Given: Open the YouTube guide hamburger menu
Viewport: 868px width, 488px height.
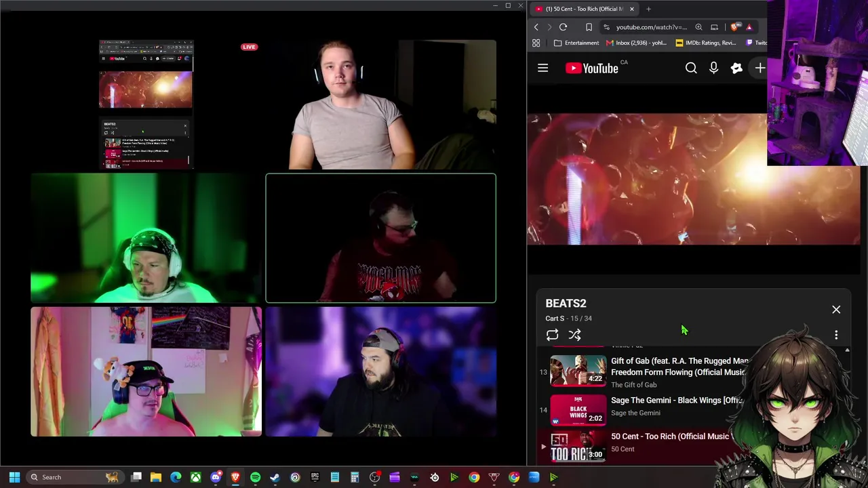Looking at the screenshot, I should (542, 68).
